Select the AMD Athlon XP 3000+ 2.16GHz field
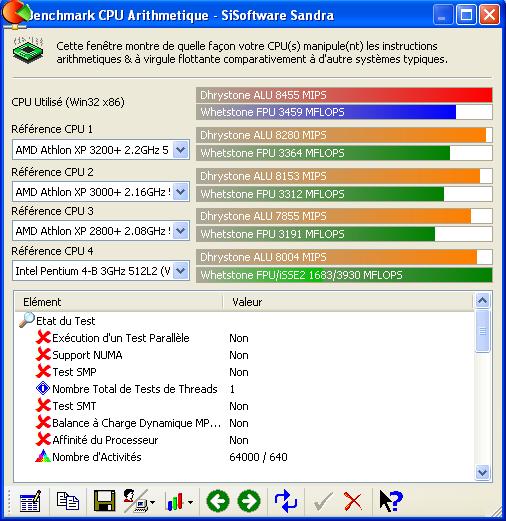Screen dimensions: 506x521 101,192
